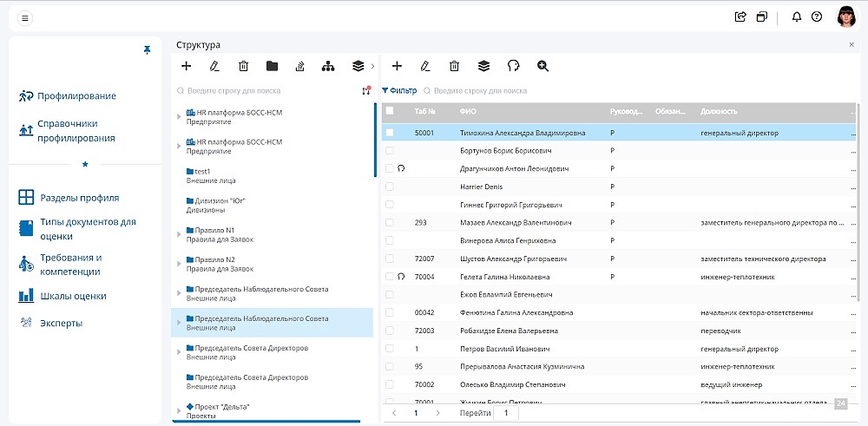
Task: Click the org structure hierarchy icon in left toolbar
Action: (x=327, y=66)
